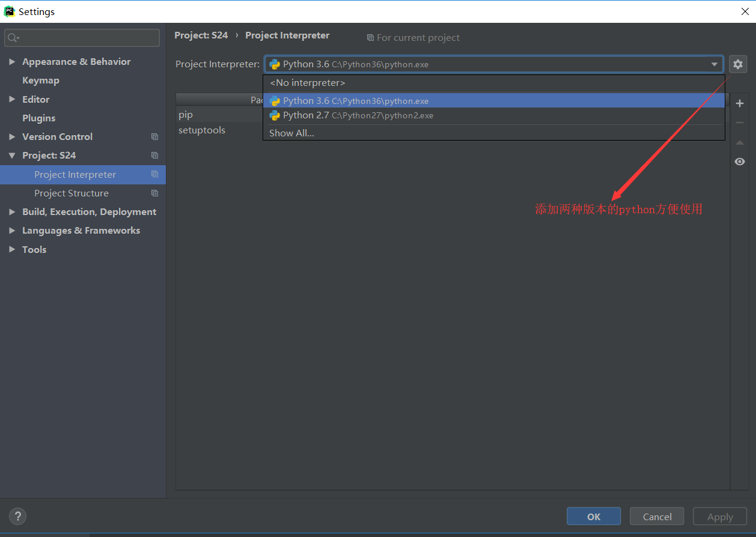
Task: Click the Build, Execution, Deployment label
Action: pos(89,212)
